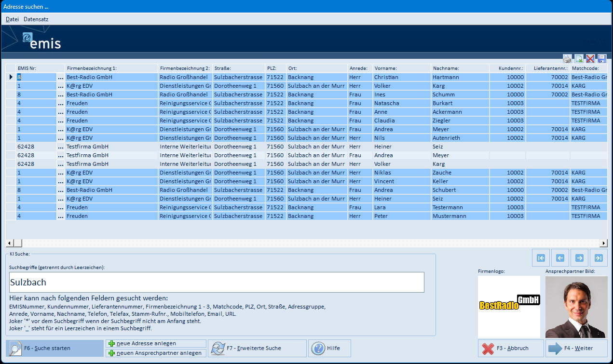
Task: Select the Vincent first name cell
Action: pyautogui.click(x=402, y=181)
